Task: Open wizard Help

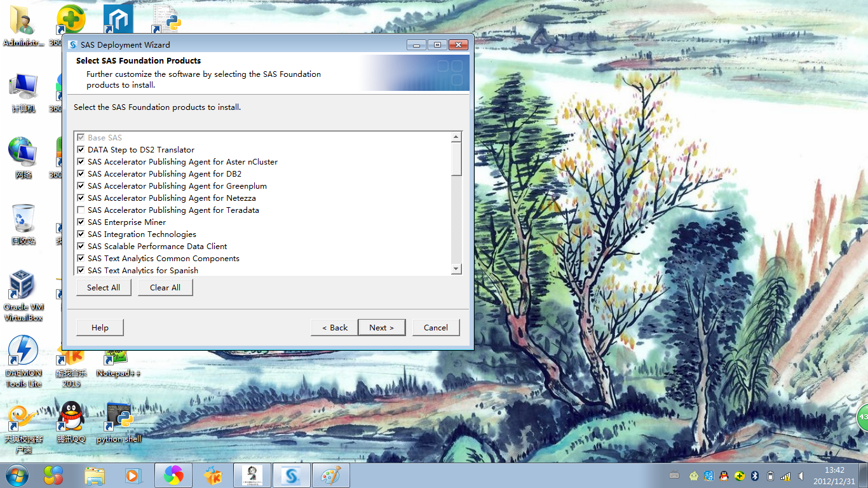Action: [100, 328]
